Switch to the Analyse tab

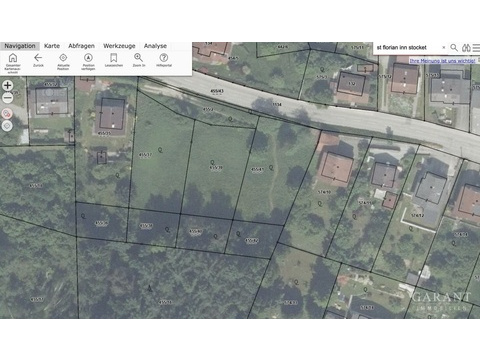coord(155,46)
